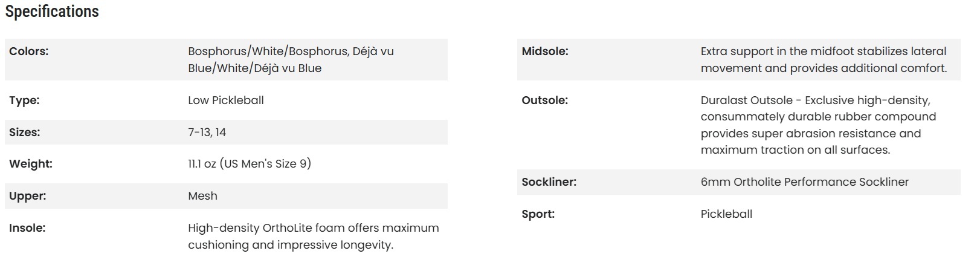
Task: Click the Specifications heading
Action: coord(52,11)
